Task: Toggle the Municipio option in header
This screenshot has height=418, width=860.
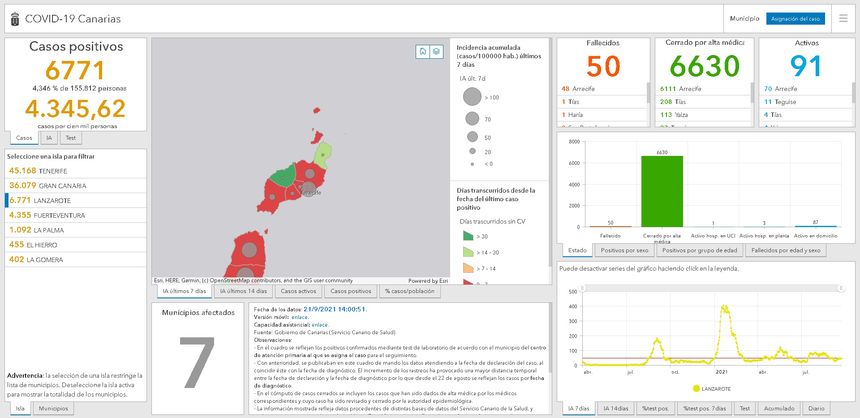Action: pyautogui.click(x=744, y=18)
